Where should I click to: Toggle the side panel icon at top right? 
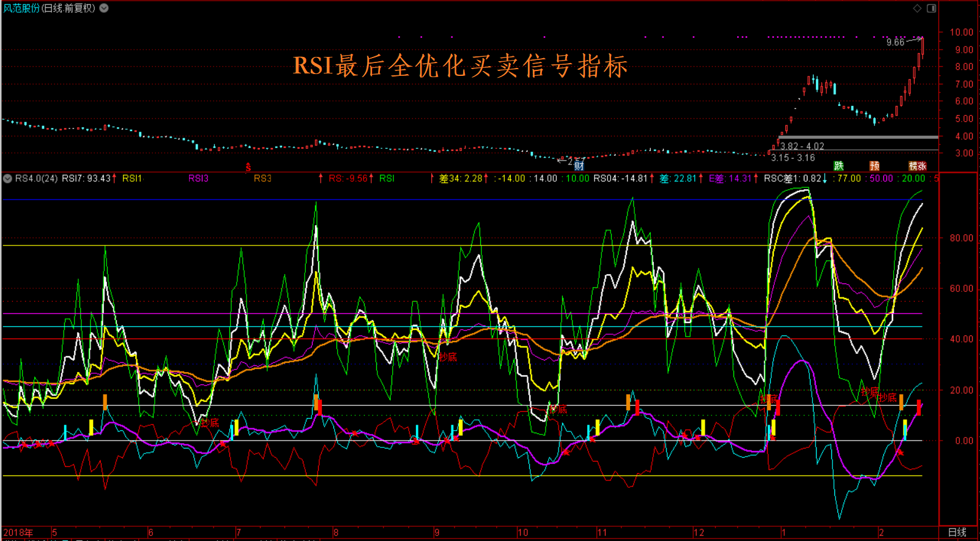(931, 8)
